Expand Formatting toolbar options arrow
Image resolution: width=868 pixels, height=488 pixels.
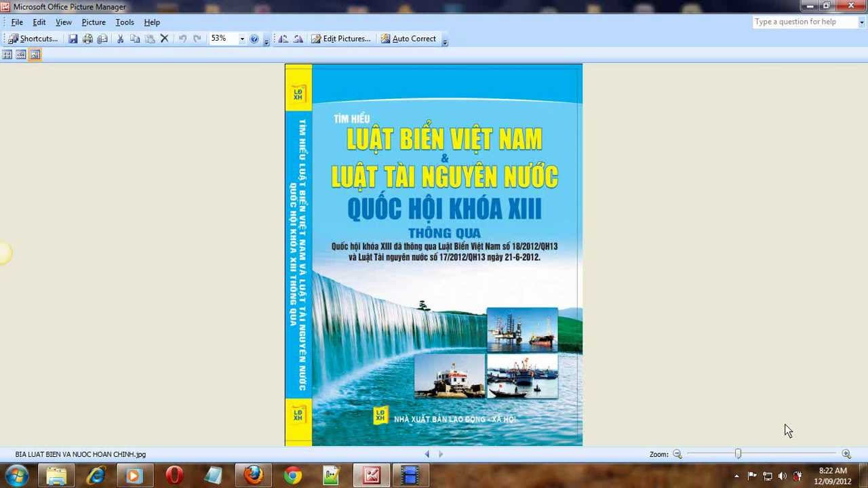click(445, 41)
